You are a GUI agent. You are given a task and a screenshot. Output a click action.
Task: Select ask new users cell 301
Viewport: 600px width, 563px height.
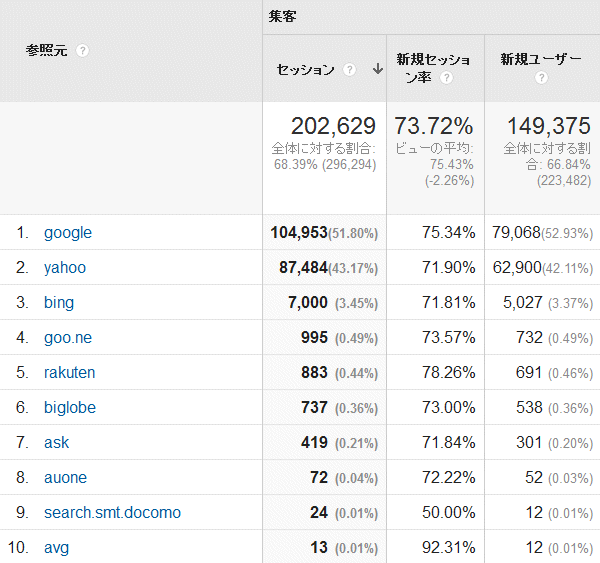[x=529, y=443]
